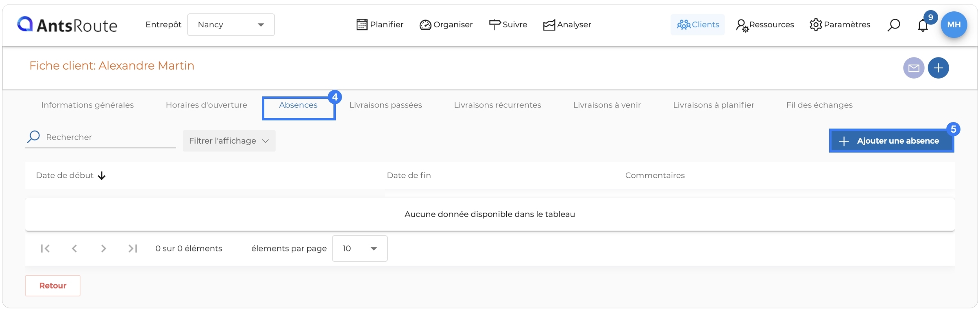
Task: Expand the Filtrer l'affichage dropdown
Action: click(229, 141)
